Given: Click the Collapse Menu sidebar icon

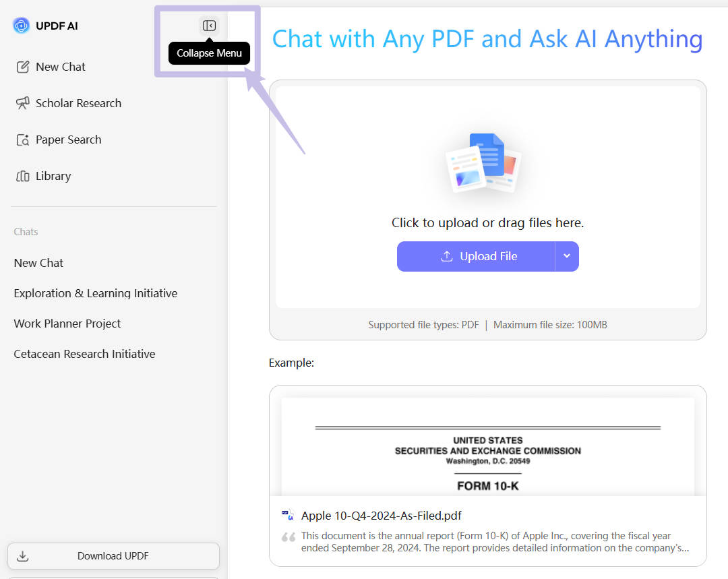Looking at the screenshot, I should 209,26.
